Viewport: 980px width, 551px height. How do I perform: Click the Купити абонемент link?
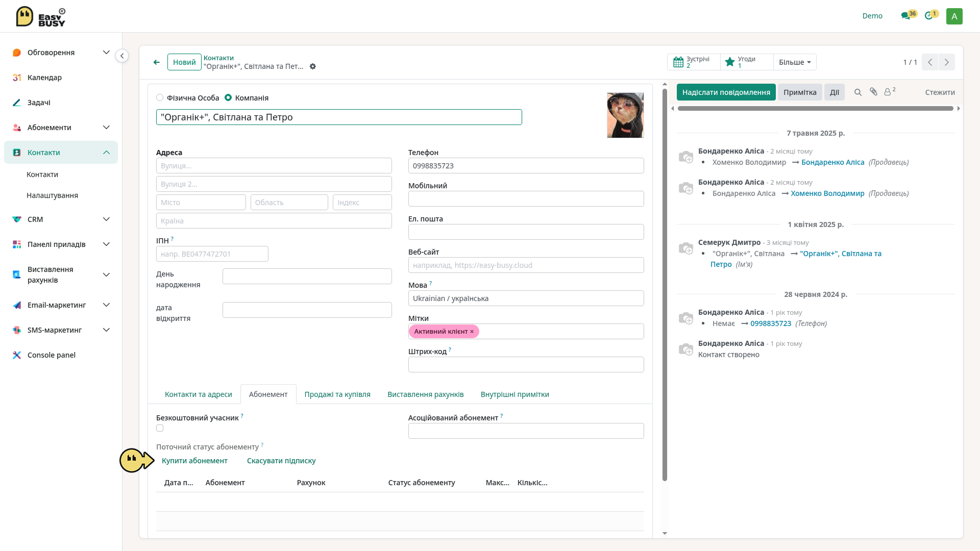click(194, 461)
